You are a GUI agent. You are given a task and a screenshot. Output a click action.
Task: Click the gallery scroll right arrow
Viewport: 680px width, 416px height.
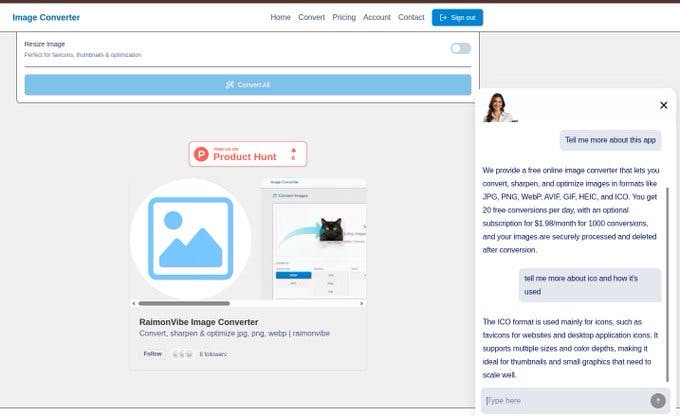(362, 304)
